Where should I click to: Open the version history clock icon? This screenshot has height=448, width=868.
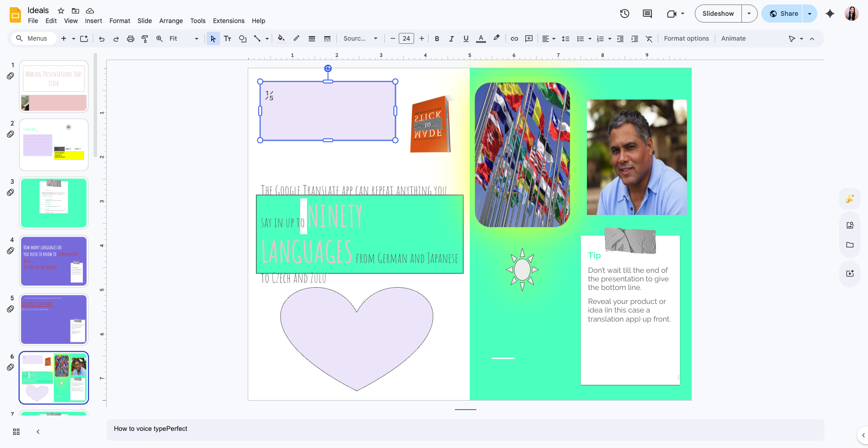(624, 14)
